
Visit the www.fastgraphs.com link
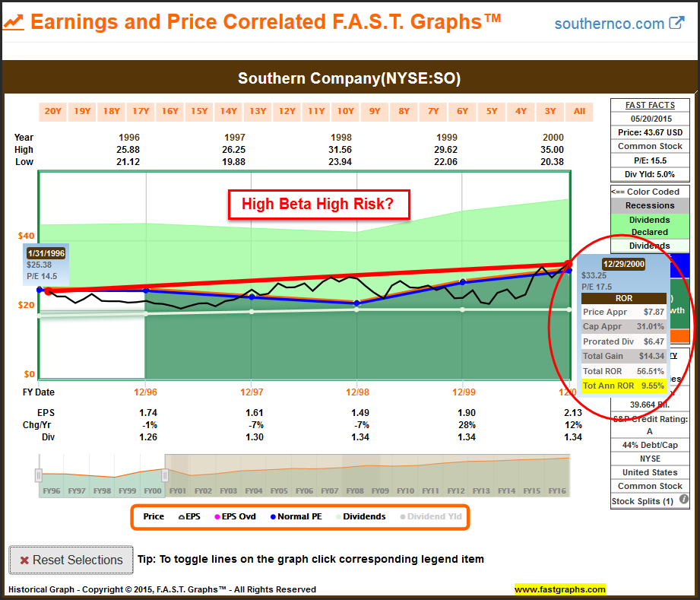[559, 589]
